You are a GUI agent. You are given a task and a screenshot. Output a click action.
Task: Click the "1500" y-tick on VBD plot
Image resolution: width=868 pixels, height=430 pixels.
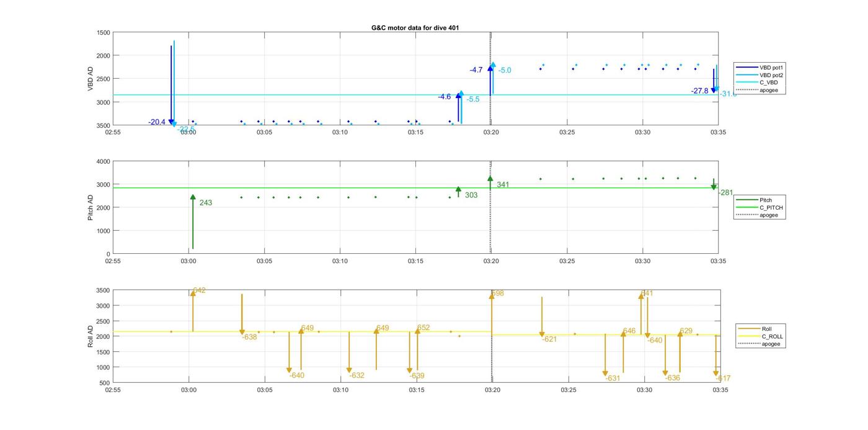click(104, 33)
